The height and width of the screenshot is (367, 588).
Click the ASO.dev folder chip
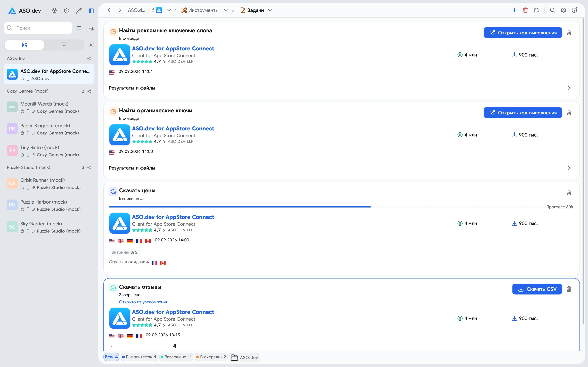pyautogui.click(x=244, y=357)
